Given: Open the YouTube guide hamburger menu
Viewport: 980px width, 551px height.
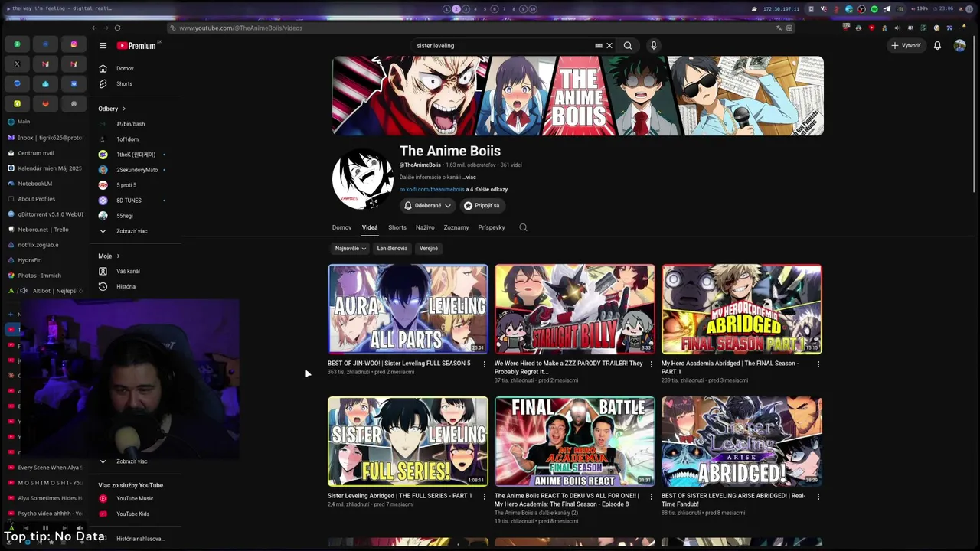Looking at the screenshot, I should point(103,46).
